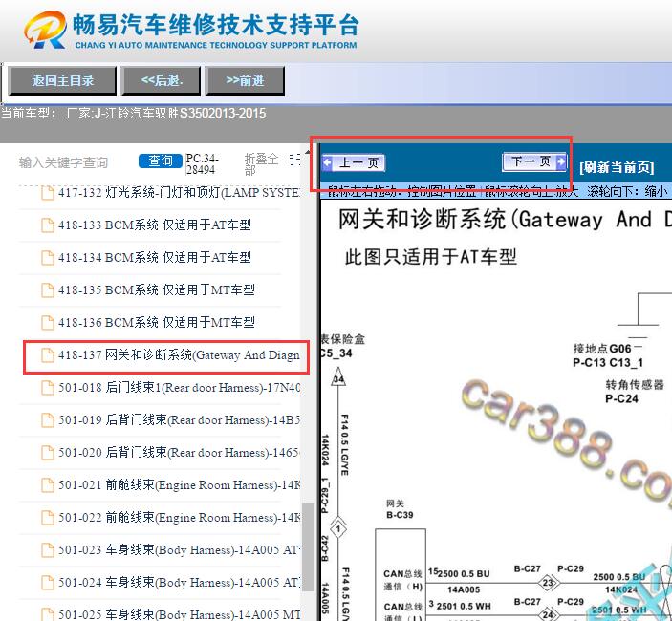
Task: Click the 当前车型 vehicle info text
Action: point(133,113)
